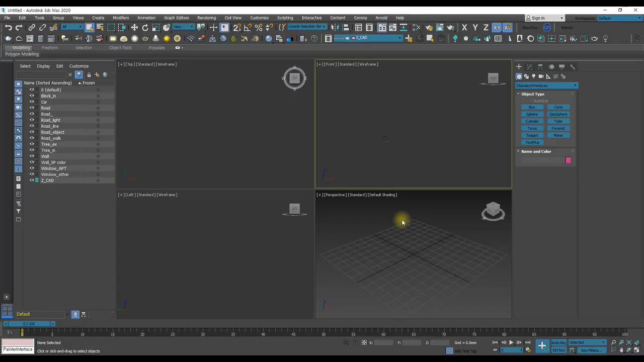Hide the Car layer with eye icon
The image size is (644, 362).
click(32, 102)
